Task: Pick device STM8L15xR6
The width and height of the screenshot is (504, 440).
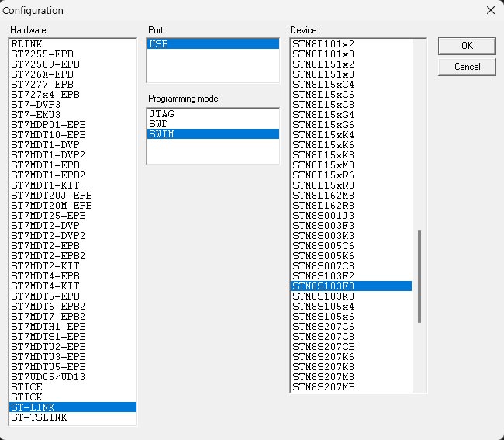Action: 351,175
